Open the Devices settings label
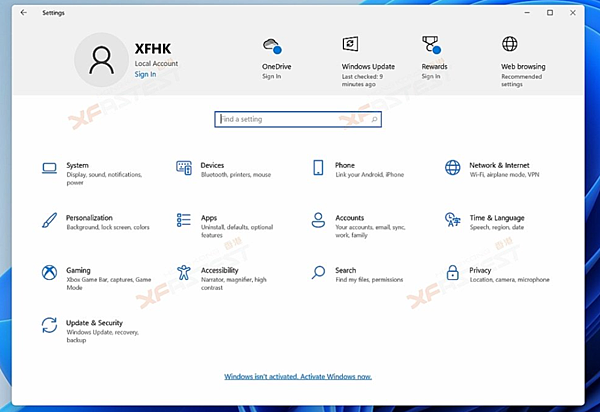This screenshot has height=412, width=600. click(212, 165)
